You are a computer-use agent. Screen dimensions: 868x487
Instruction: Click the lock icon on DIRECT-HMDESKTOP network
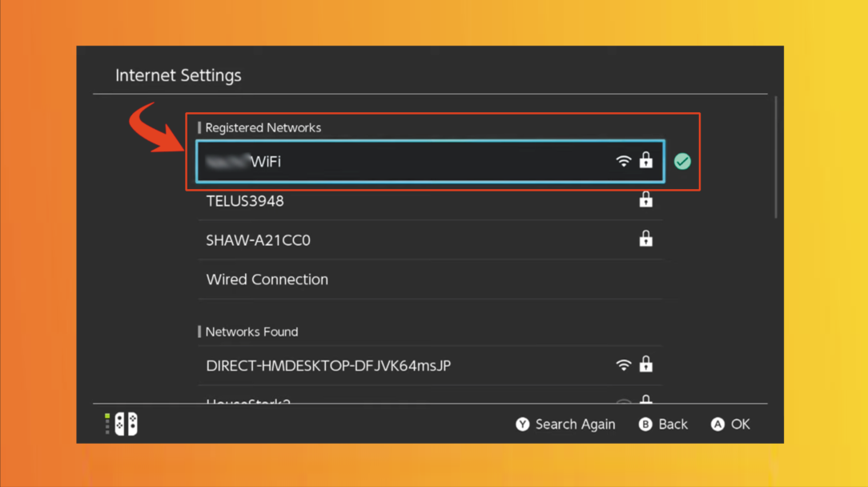[645, 364]
